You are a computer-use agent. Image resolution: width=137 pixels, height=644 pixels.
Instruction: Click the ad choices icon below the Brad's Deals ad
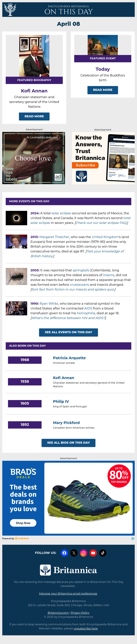[133, 538]
